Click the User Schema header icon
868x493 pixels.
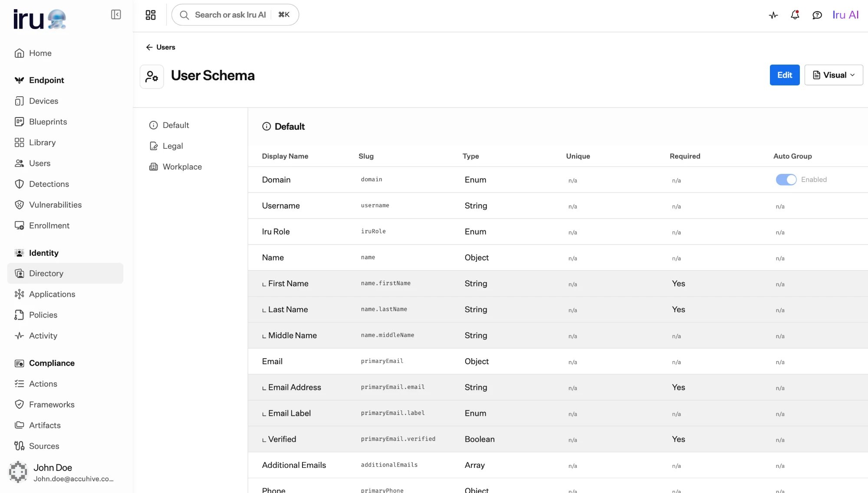coord(151,77)
